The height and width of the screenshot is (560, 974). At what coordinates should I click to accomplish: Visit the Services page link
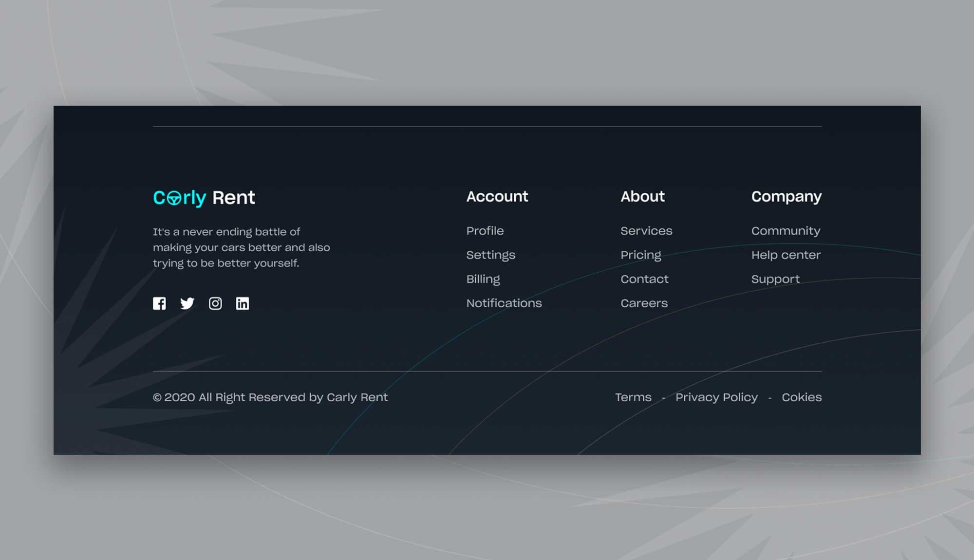[646, 231]
